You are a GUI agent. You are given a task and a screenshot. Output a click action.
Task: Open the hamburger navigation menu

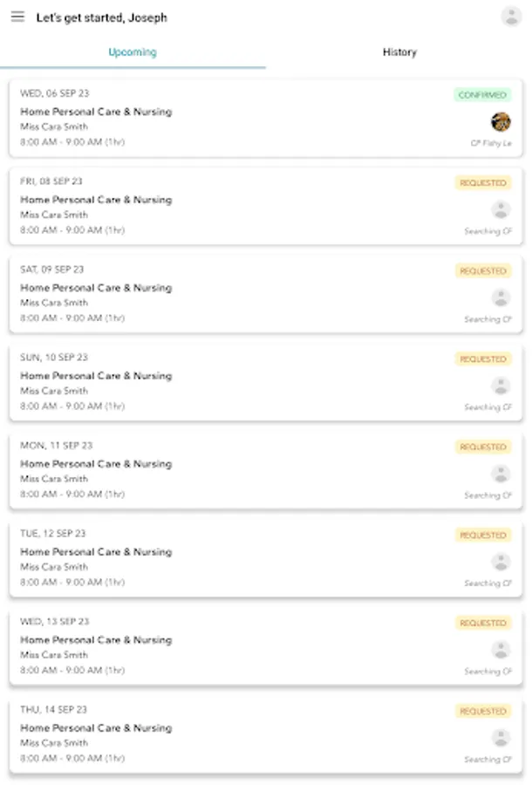pyautogui.click(x=17, y=17)
